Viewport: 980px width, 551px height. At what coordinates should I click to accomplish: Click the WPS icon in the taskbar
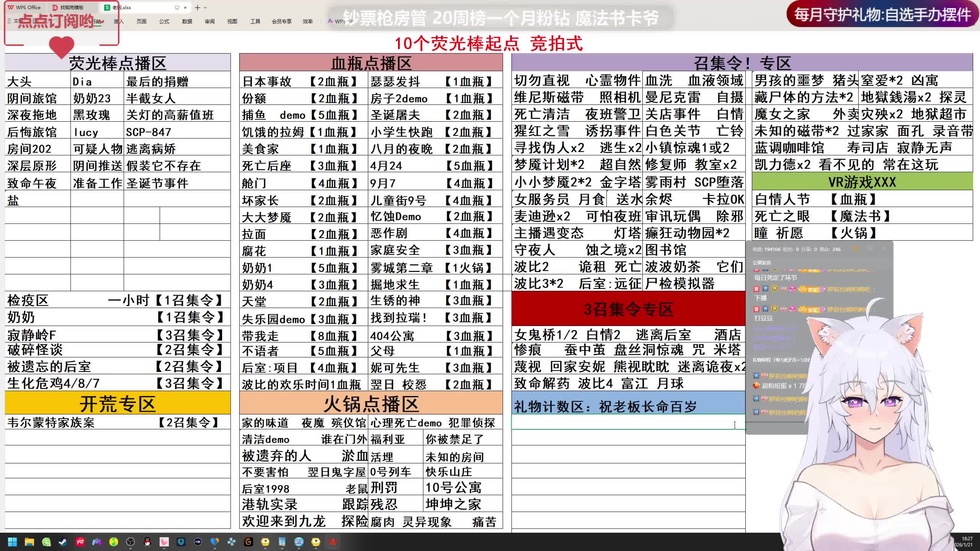click(333, 542)
